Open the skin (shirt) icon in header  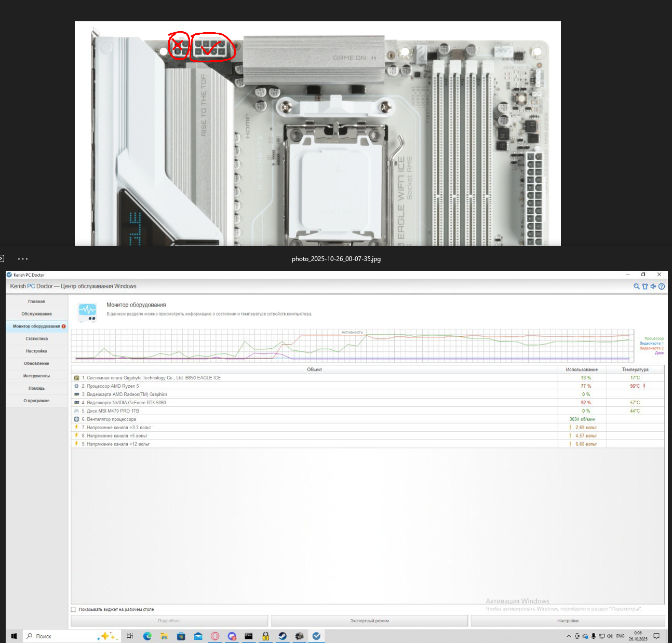point(644,286)
